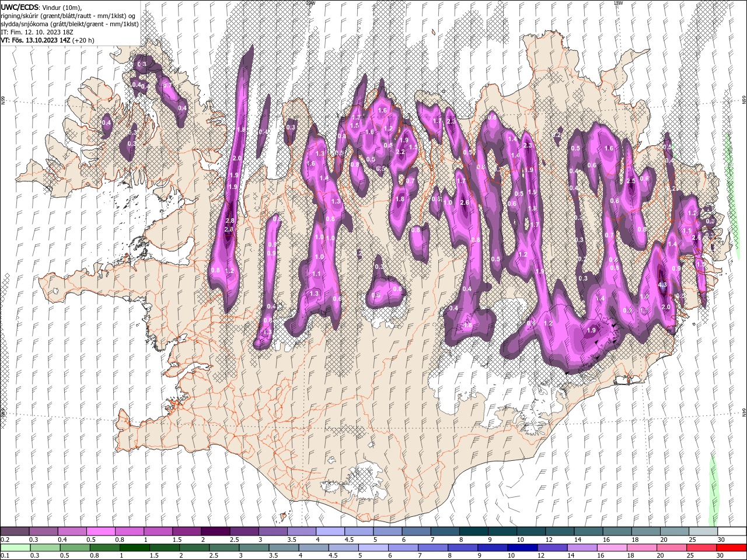Pick the light blue rain-scale swatch labeled 5
The width and height of the screenshot is (747, 560).
(372, 548)
